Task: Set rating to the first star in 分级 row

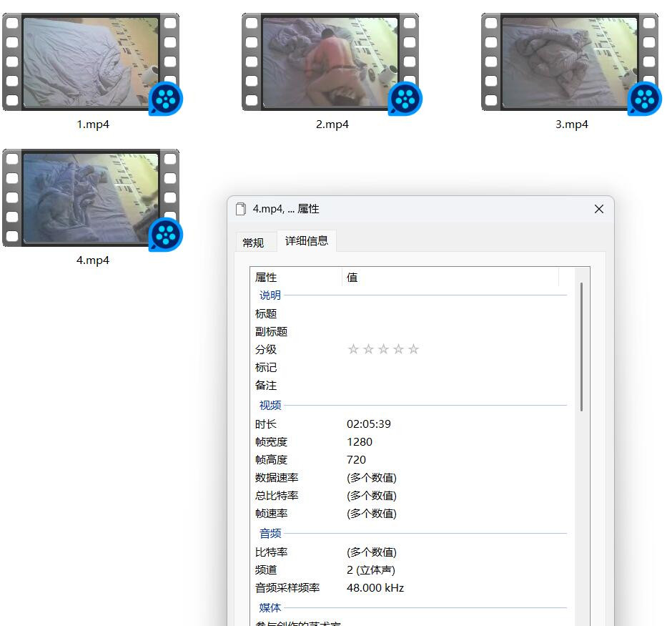Action: 353,349
